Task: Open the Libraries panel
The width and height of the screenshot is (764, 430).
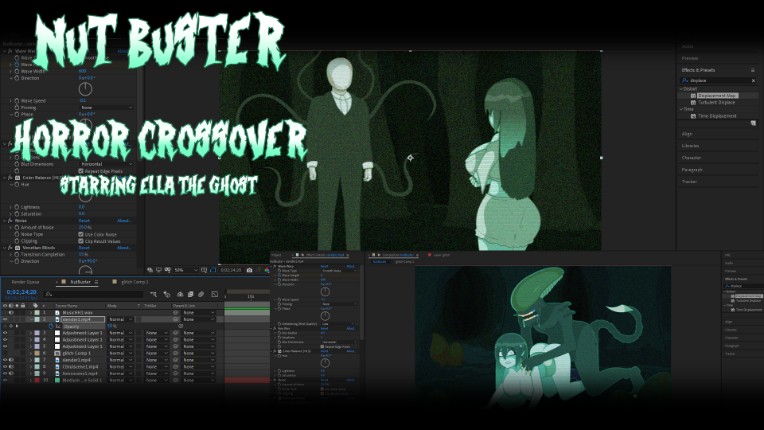Action: tap(690, 146)
